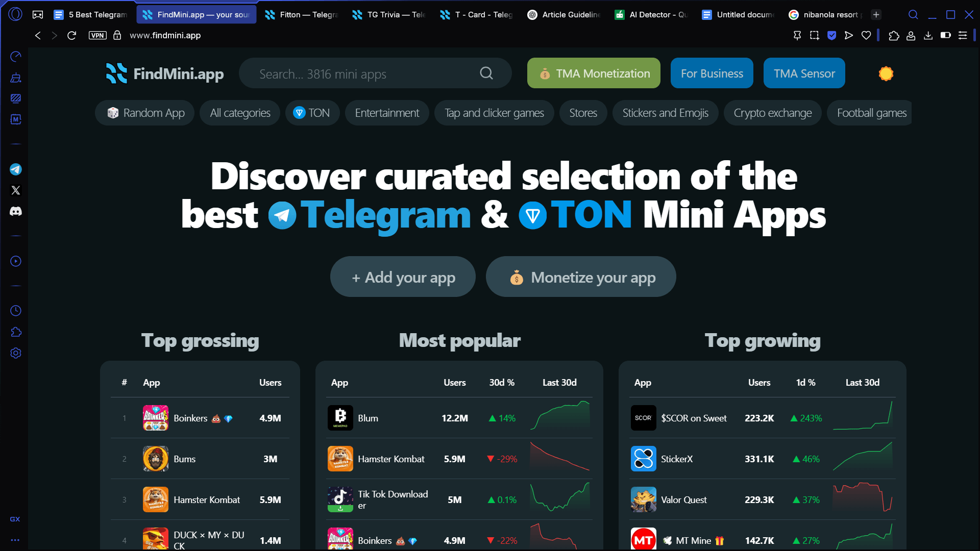Open X (Twitter) sidebar icon

tap(16, 190)
